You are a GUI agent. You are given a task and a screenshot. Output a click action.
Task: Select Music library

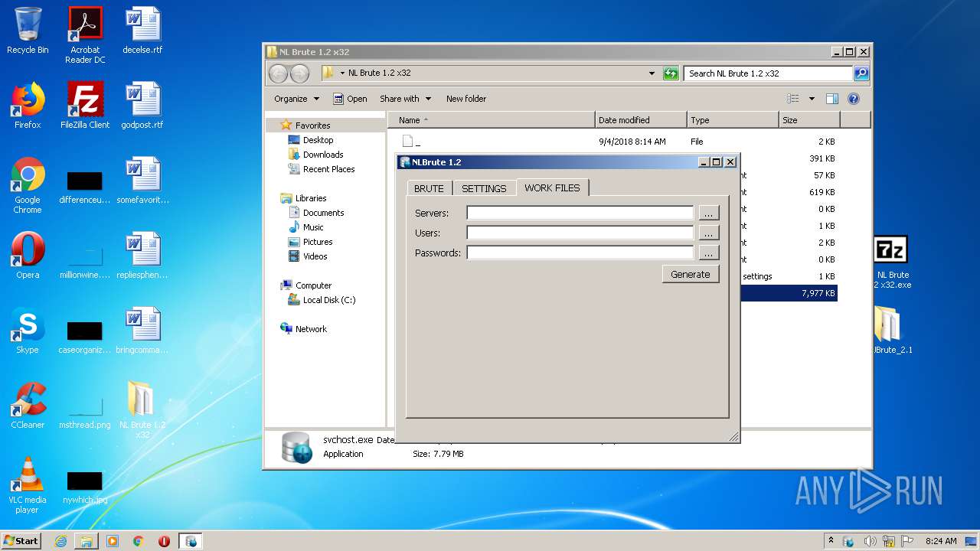click(x=313, y=227)
